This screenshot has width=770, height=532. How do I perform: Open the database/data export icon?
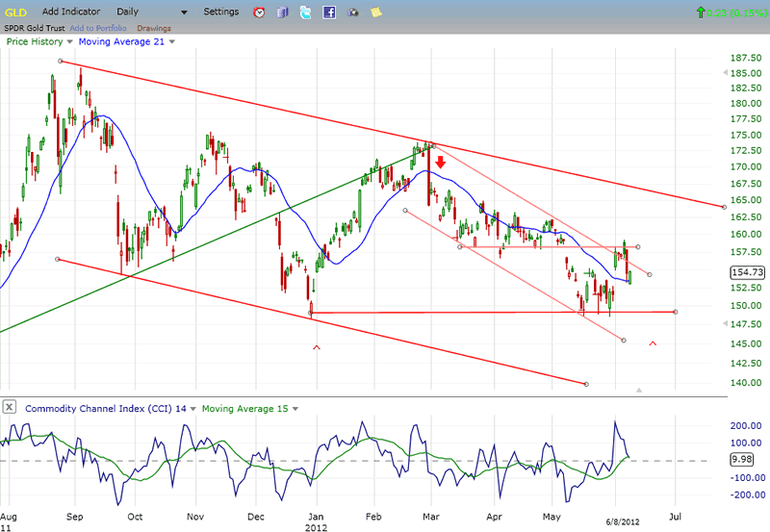point(282,13)
